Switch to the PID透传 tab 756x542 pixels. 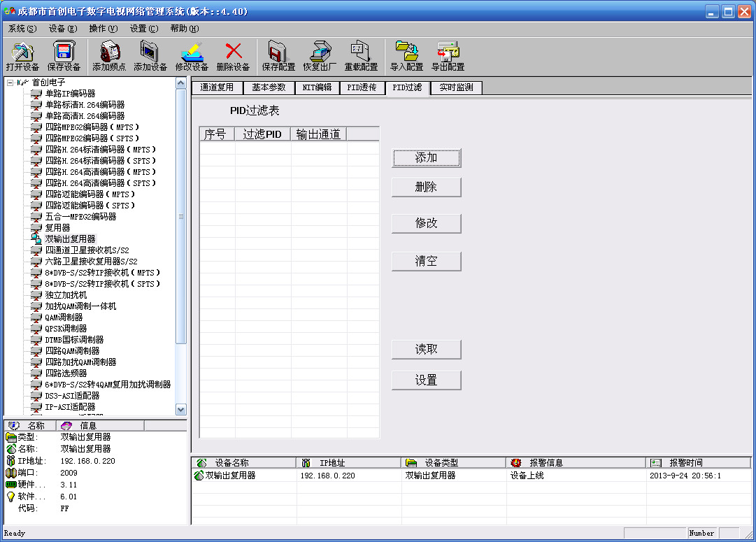[x=362, y=87]
